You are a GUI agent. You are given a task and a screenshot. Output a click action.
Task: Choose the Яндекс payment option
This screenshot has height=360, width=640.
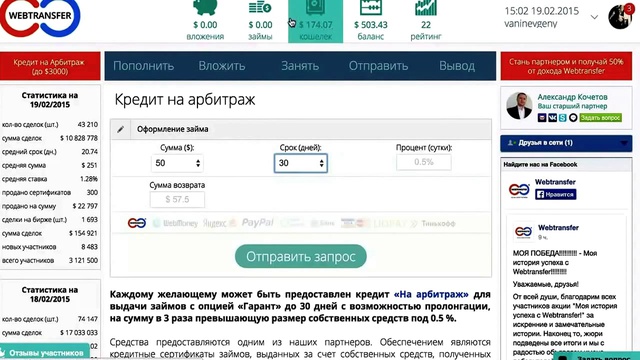219,223
